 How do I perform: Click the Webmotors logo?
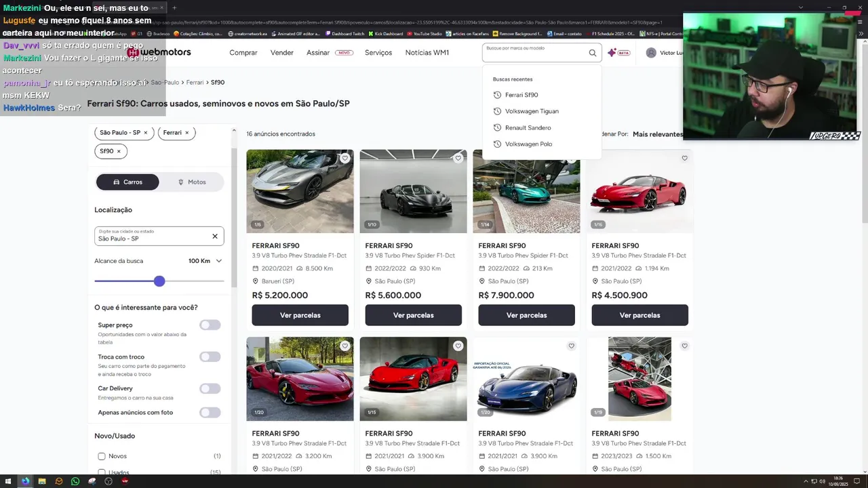tap(159, 52)
